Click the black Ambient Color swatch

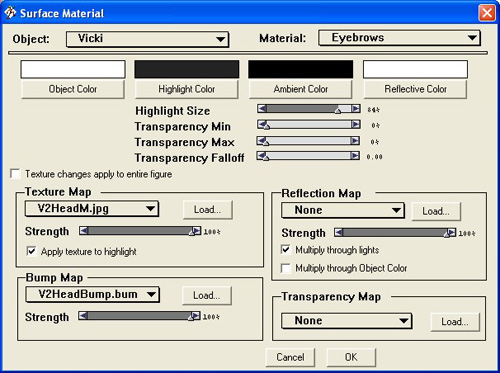coord(300,69)
